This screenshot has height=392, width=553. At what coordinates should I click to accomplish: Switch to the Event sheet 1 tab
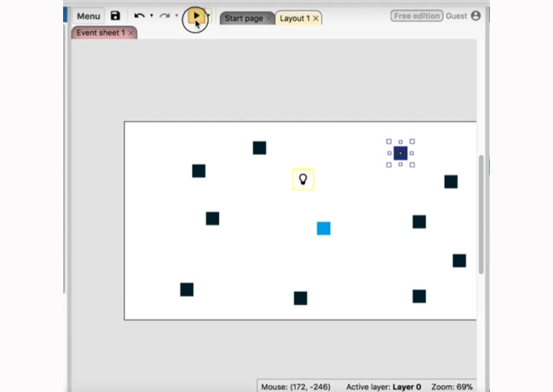coord(101,33)
